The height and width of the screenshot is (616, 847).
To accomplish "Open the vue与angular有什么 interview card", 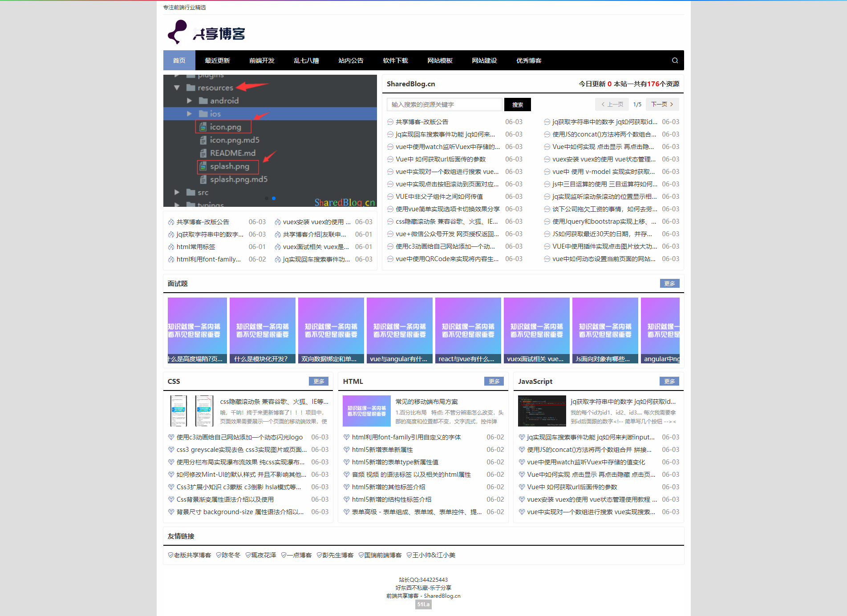I will pos(400,330).
